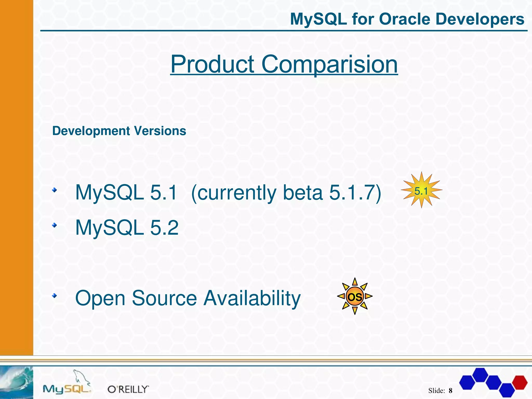Click the ocean wave image thumbnail
The height and width of the screenshot is (399, 532).
click(x=17, y=382)
